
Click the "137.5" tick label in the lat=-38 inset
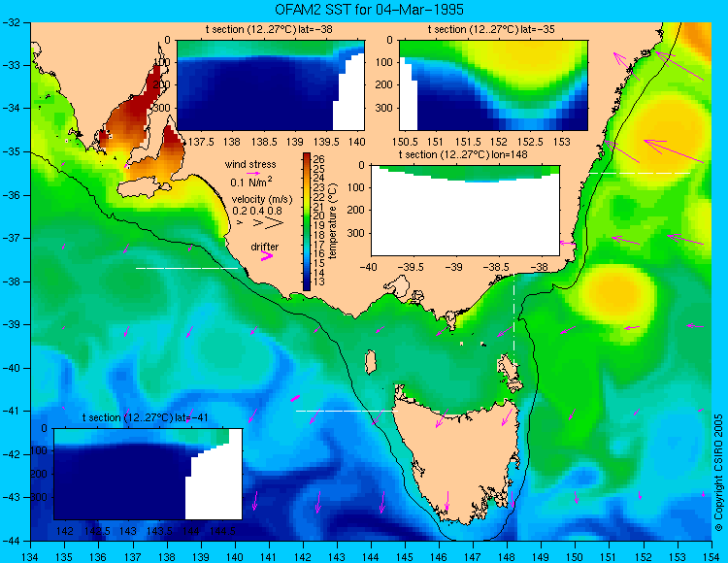pos(201,142)
